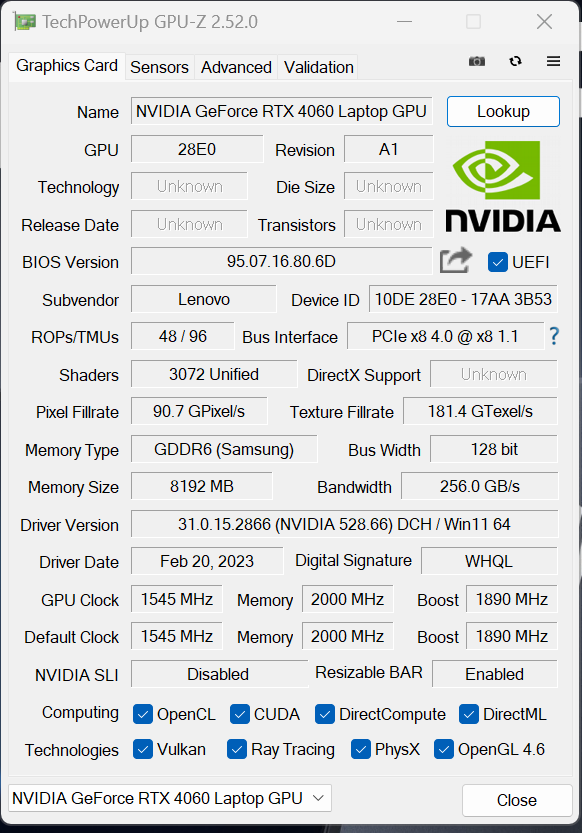
Task: Click the BIOS export share icon
Action: pos(456,260)
